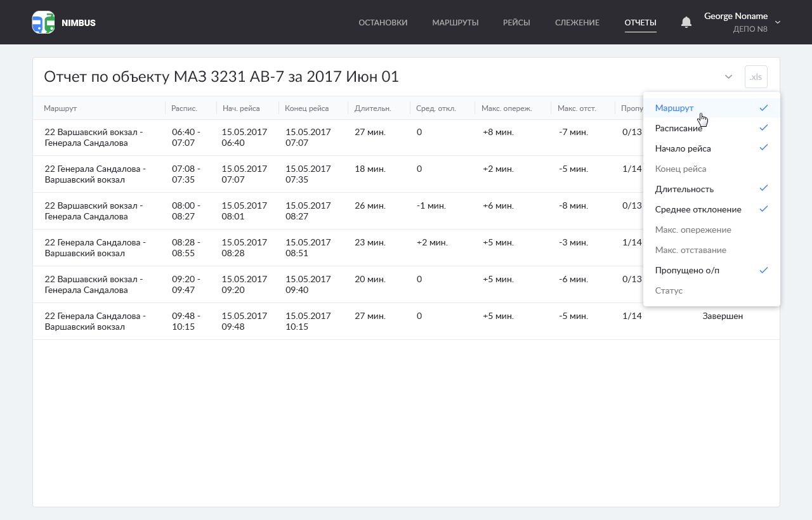
Task: Enable the Статус column option
Action: (x=711, y=290)
